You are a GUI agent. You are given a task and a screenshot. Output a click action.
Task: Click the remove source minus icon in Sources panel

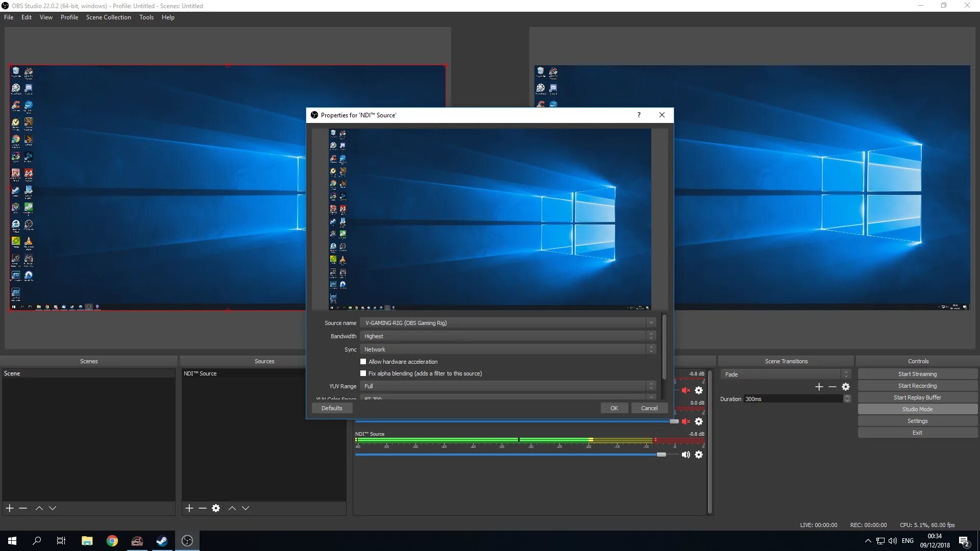click(x=202, y=508)
